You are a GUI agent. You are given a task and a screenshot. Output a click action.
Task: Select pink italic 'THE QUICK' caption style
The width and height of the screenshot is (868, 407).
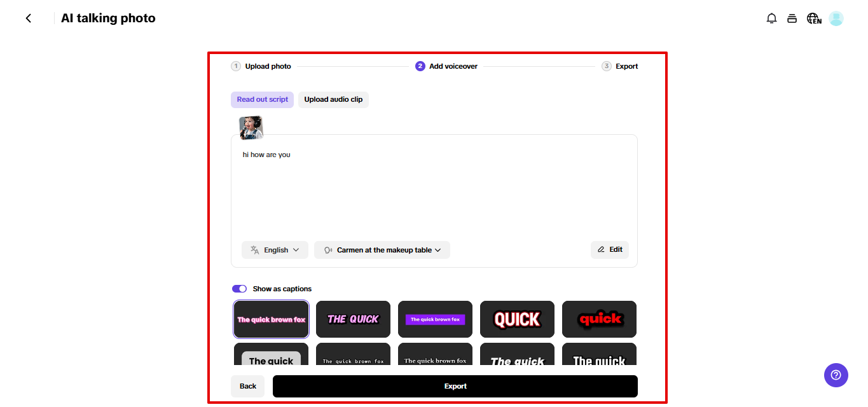(x=353, y=319)
